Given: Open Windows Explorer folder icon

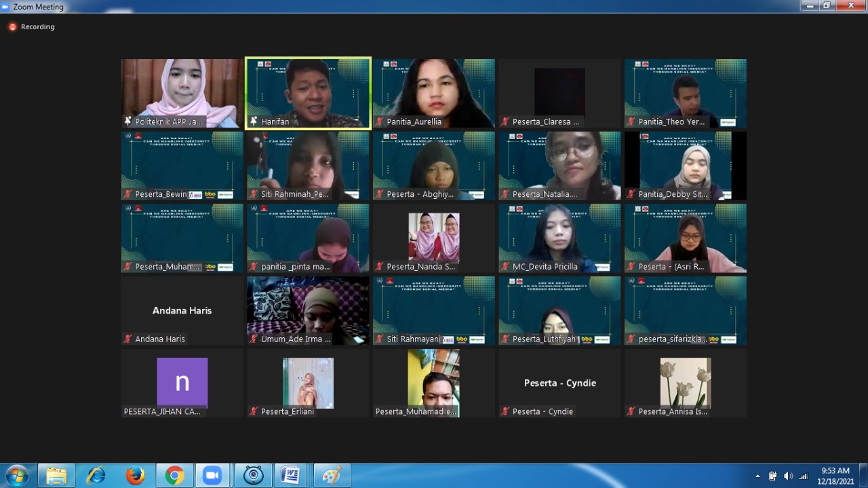Looking at the screenshot, I should (x=56, y=476).
